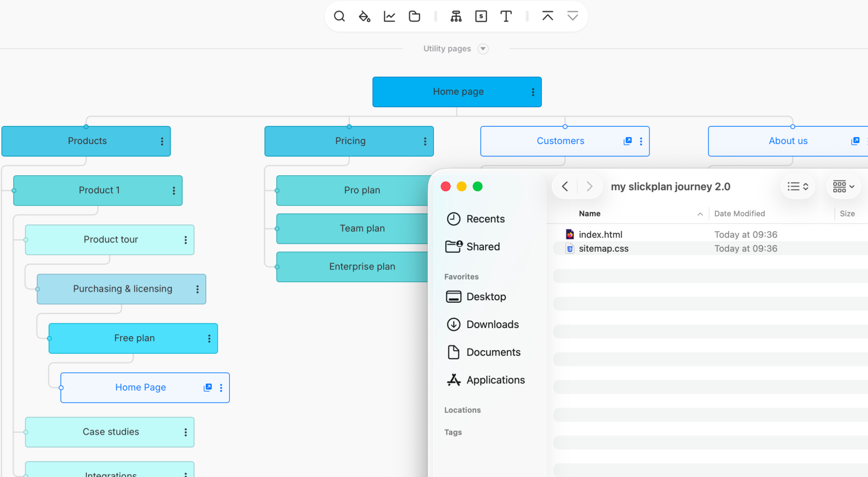Open Product 1 node options menu
Screen dimensions: 868x477
[x=174, y=191]
